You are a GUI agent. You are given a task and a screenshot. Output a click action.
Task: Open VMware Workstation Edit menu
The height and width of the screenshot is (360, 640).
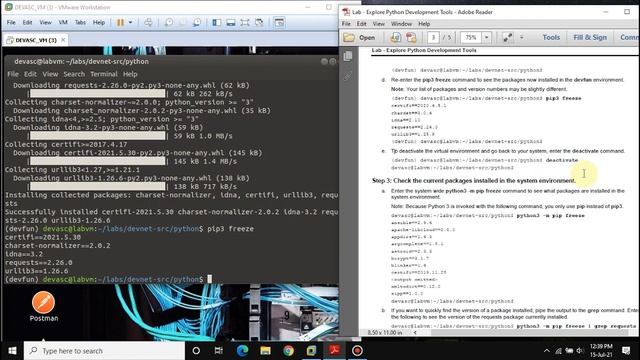27,22
